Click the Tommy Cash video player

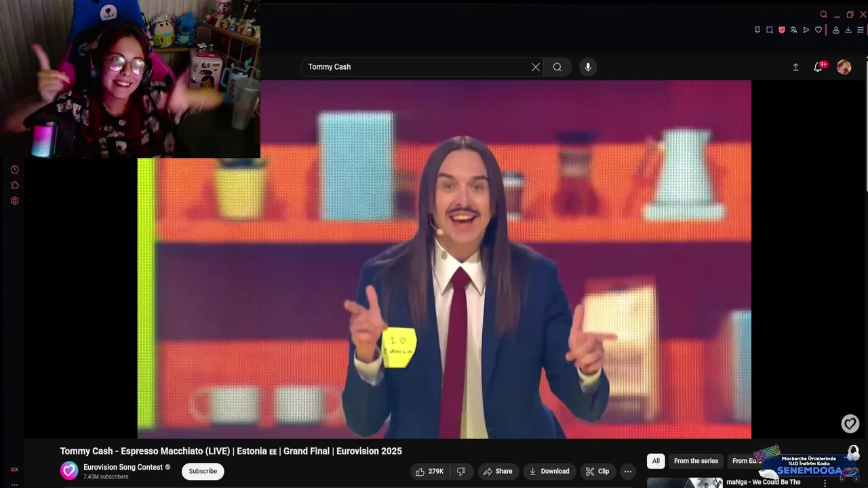tap(444, 260)
